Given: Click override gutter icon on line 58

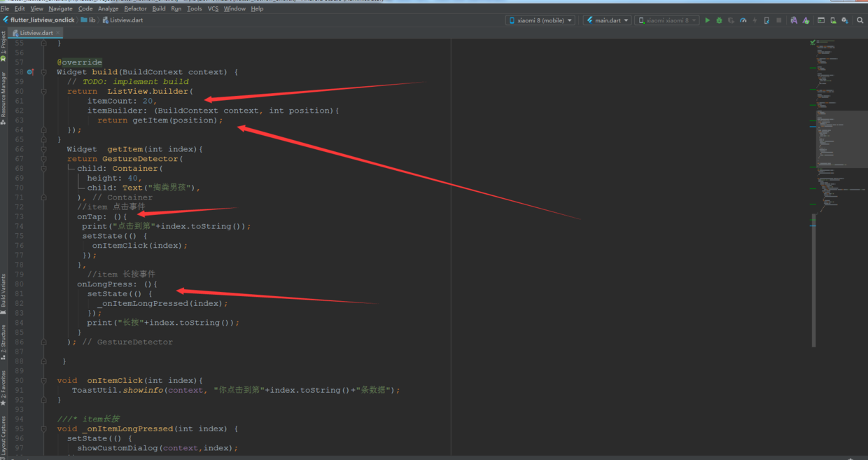Looking at the screenshot, I should (30, 71).
